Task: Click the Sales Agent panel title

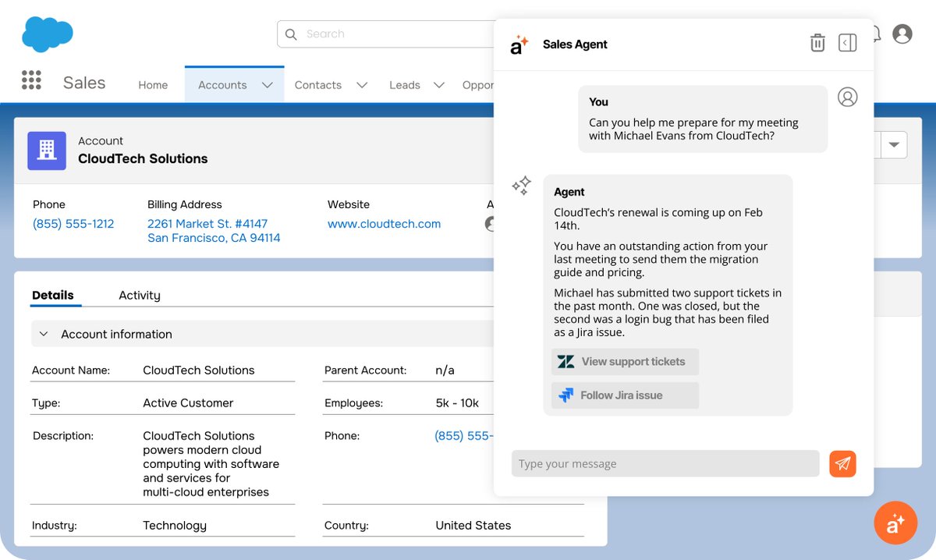Action: pos(575,44)
